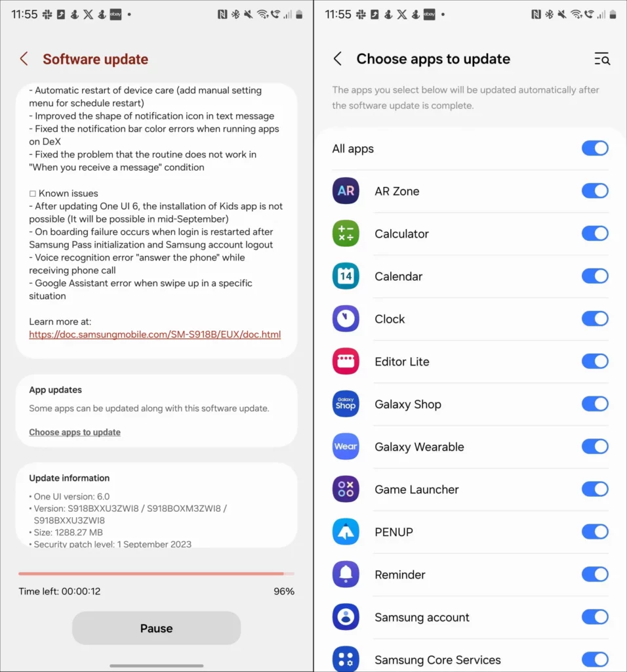Go back from Software update screen
This screenshot has height=672, width=627.
pos(24,58)
